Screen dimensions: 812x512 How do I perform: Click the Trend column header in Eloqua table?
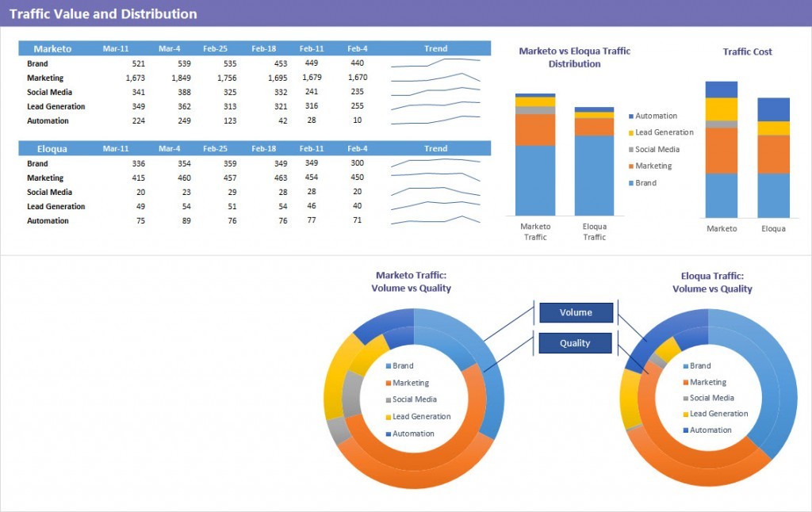tap(435, 149)
